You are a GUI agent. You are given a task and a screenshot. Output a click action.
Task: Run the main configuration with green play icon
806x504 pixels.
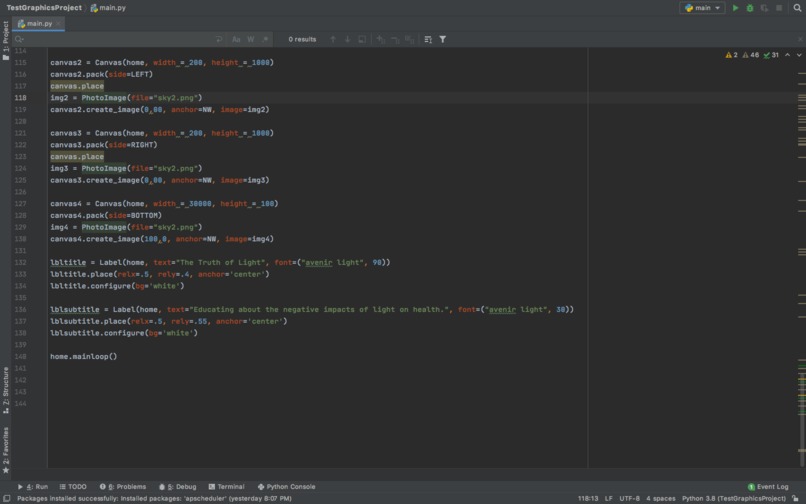(x=735, y=8)
